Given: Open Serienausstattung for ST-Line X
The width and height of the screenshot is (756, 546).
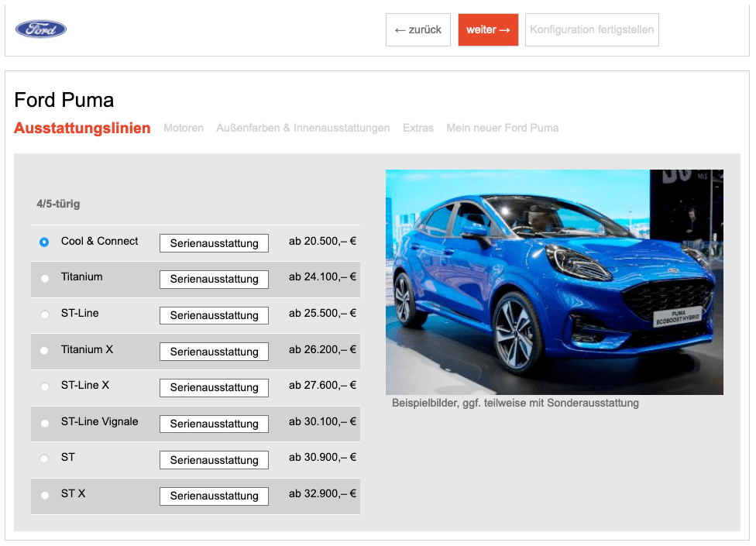Looking at the screenshot, I should 214,387.
